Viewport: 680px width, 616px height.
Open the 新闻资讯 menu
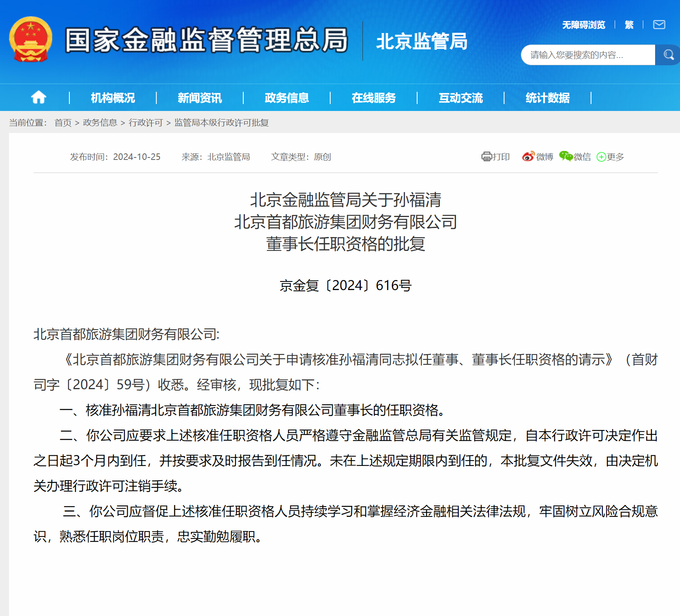pyautogui.click(x=200, y=98)
